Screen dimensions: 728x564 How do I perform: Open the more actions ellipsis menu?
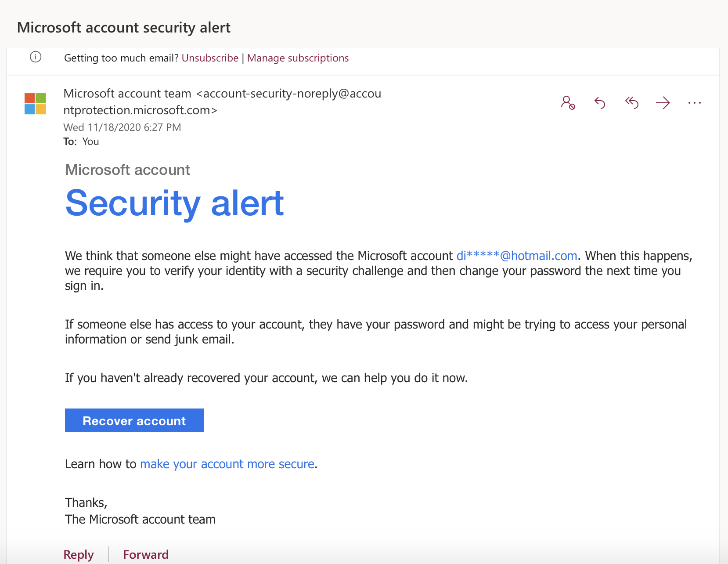694,103
